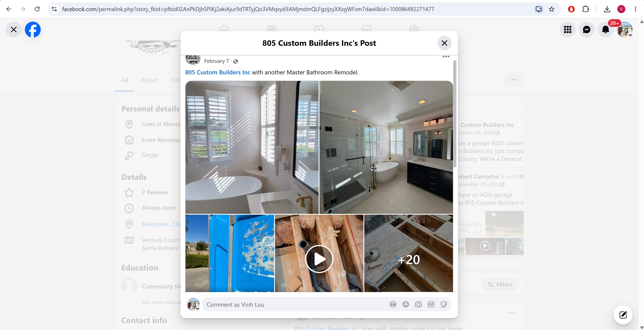Click the public globe audience icon
The height and width of the screenshot is (330, 644).
click(x=236, y=61)
